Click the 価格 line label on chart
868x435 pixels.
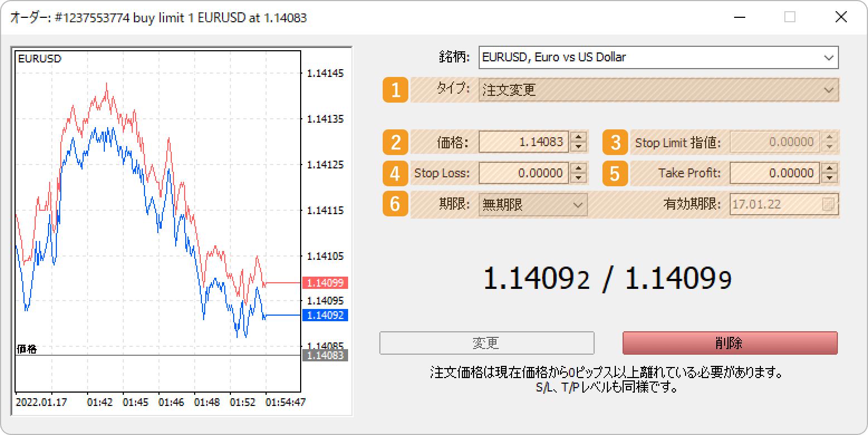27,349
